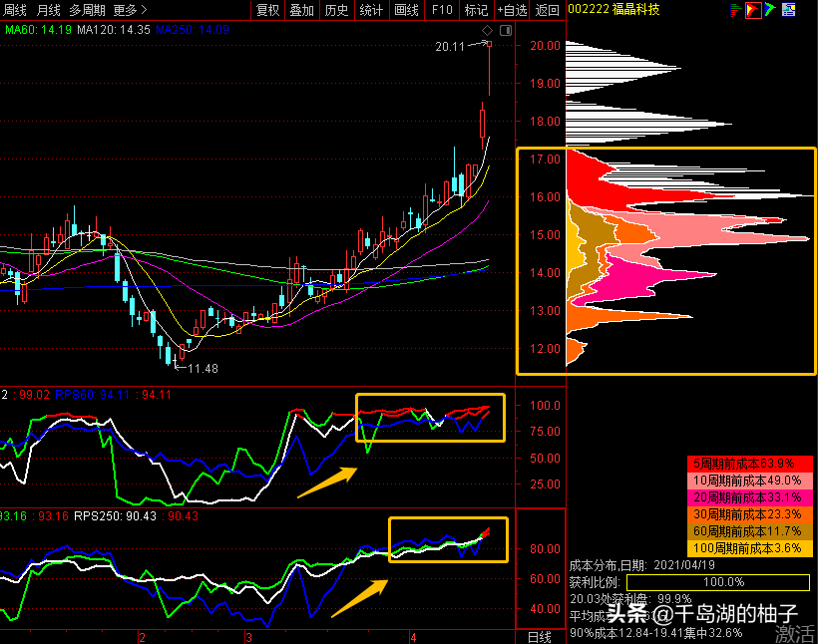
Task: Click the green-red chip distribution bars icon
Action: tap(736, 11)
